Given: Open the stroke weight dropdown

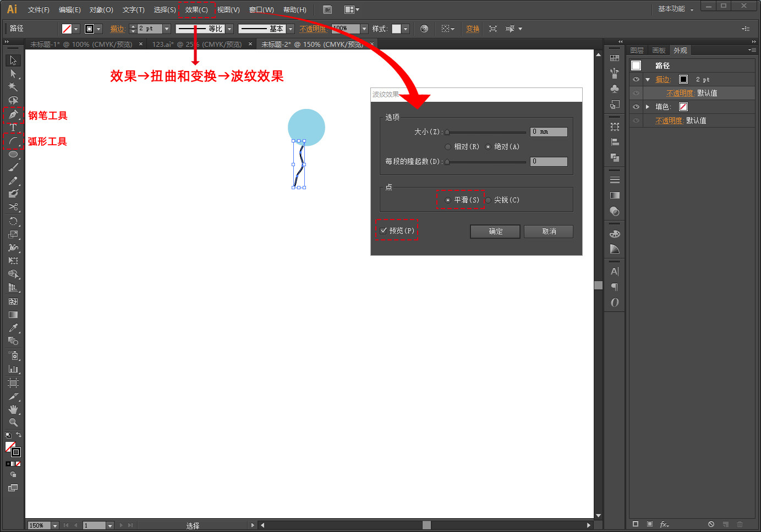Looking at the screenshot, I should 167,29.
